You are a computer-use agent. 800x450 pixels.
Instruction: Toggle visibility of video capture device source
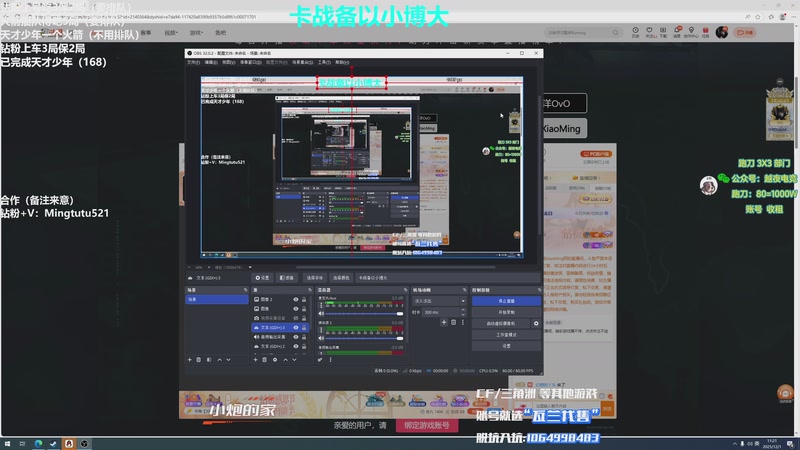(x=295, y=318)
